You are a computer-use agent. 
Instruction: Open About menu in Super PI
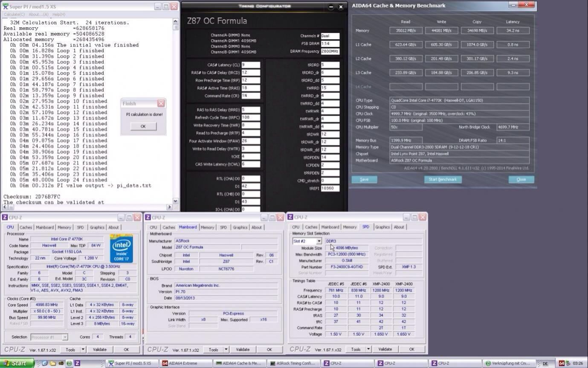click(38, 15)
